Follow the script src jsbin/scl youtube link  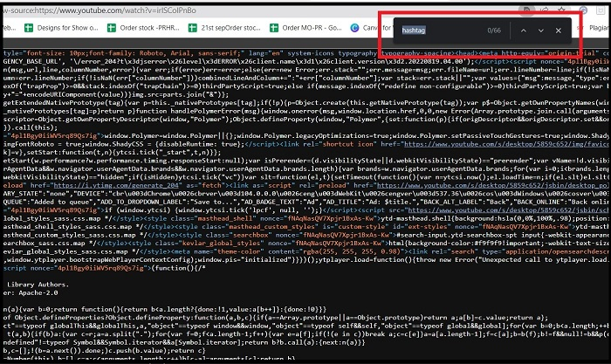(508, 210)
